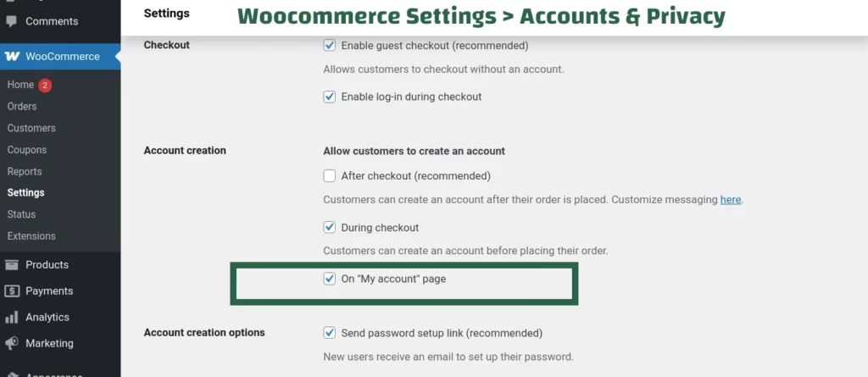Select Reports in WooCommerce submenu

[x=25, y=171]
